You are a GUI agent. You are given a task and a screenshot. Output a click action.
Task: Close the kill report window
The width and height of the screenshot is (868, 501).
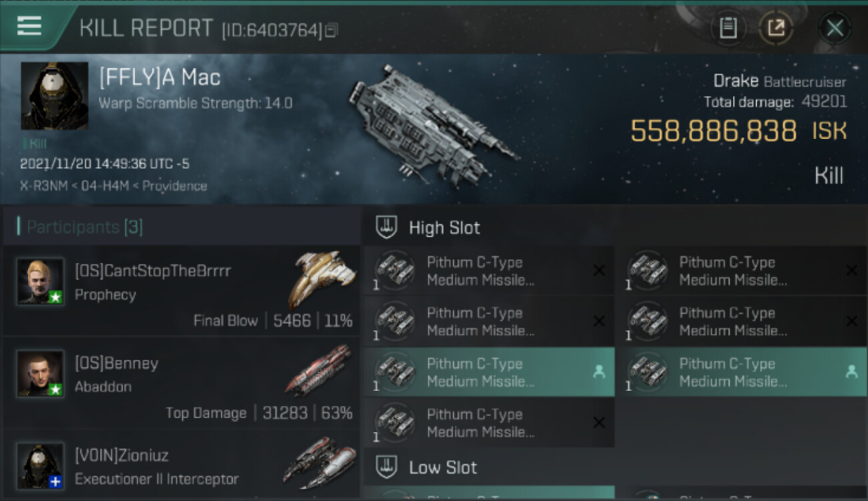point(835,28)
